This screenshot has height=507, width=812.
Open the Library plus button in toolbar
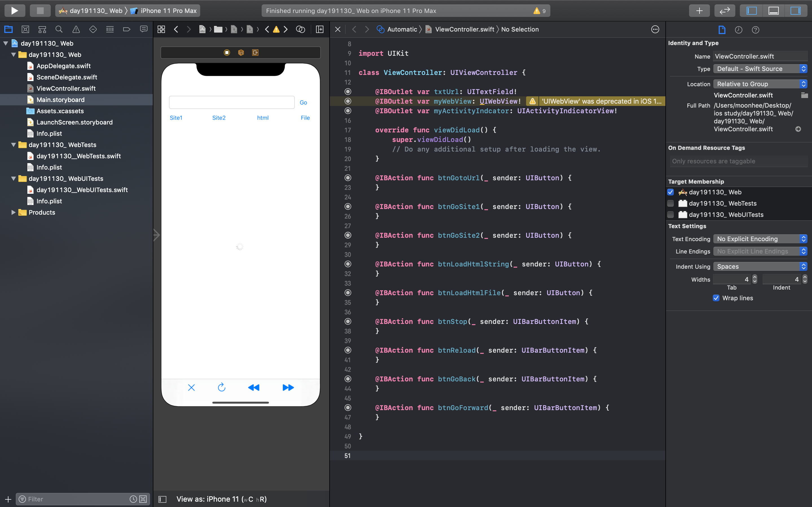click(699, 10)
